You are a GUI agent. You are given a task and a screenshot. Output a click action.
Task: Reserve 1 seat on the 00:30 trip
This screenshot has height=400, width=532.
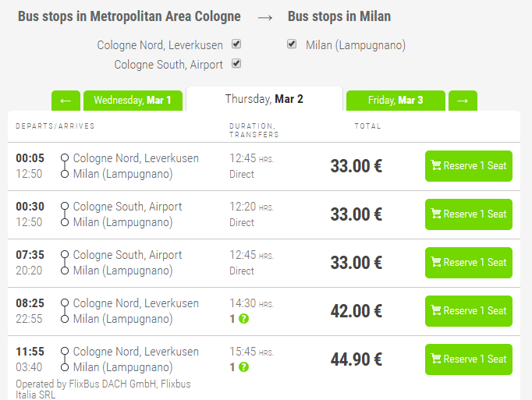point(469,214)
